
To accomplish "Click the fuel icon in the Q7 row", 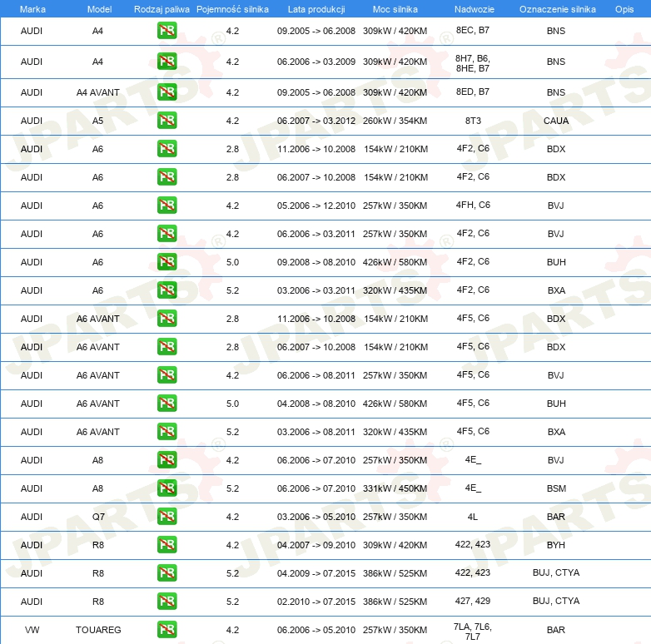I will tap(166, 516).
